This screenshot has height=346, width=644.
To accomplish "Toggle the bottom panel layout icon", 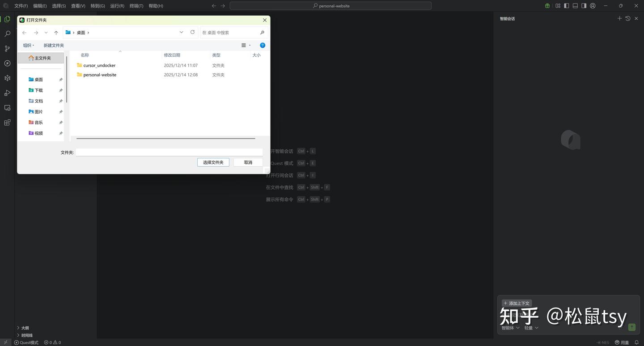I will (575, 6).
